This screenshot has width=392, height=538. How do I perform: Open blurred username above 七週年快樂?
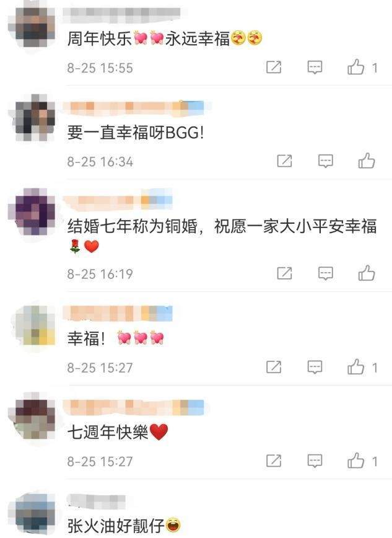point(135,407)
